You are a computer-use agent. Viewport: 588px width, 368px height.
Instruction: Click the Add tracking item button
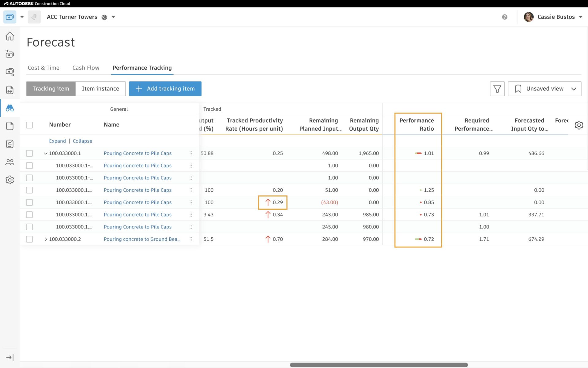[x=165, y=89]
